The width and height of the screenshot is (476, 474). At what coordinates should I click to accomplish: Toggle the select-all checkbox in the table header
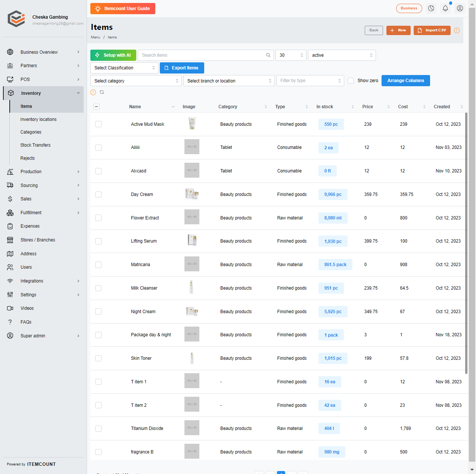[96, 107]
